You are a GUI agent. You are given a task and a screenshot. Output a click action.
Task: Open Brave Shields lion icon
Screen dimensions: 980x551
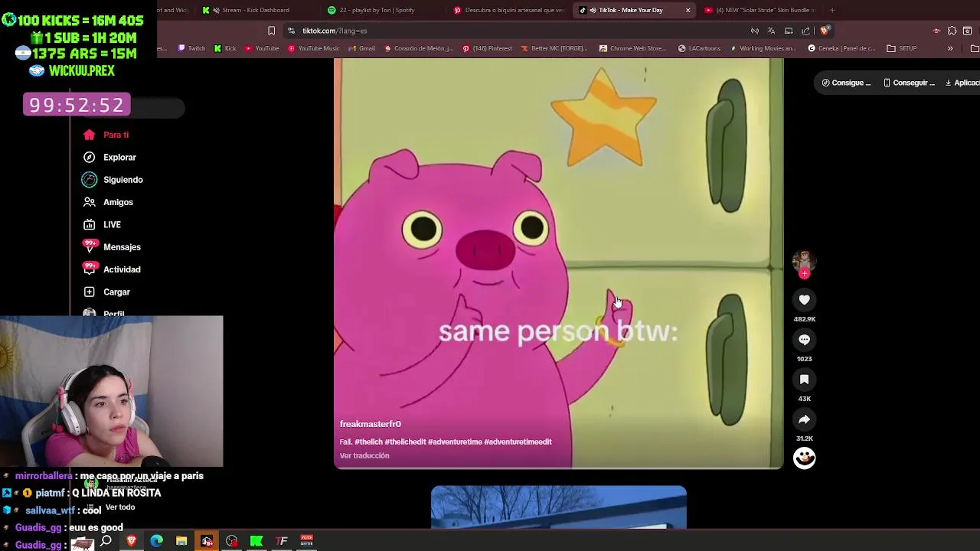(824, 31)
